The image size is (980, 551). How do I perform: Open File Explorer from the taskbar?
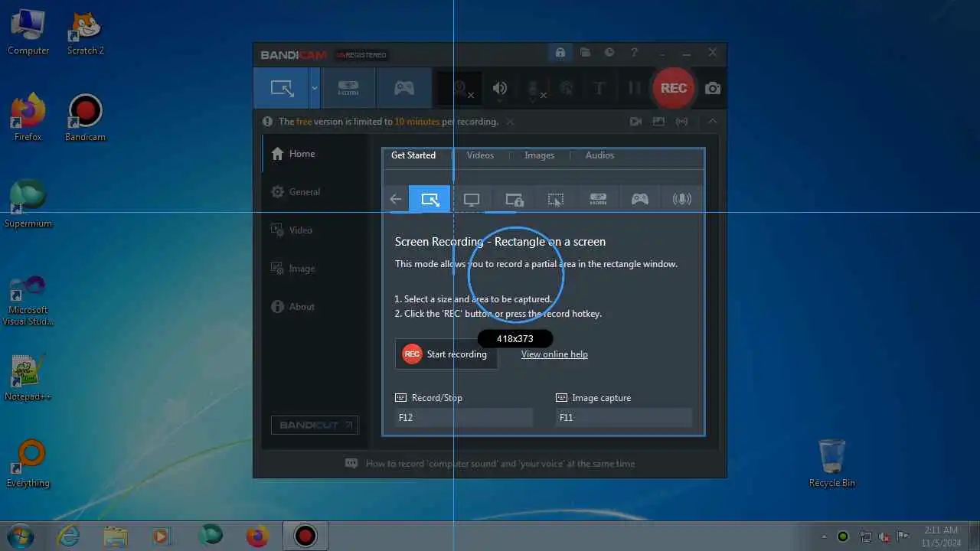click(x=115, y=536)
